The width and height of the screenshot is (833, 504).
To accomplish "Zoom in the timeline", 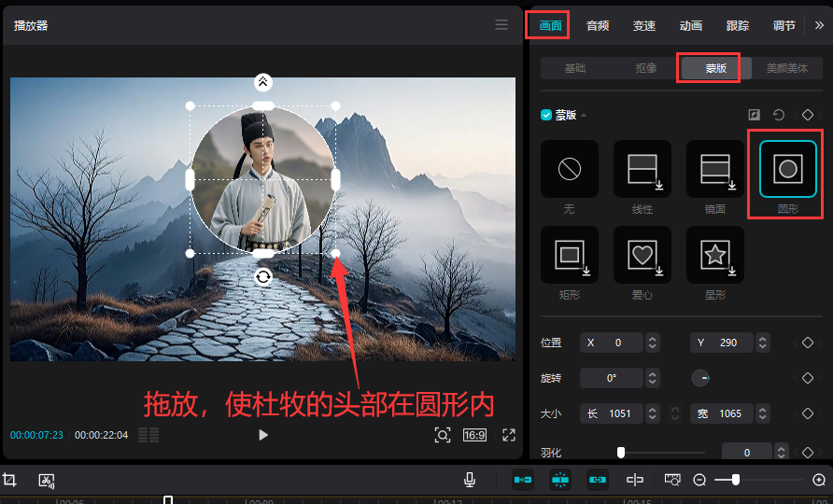I will 819,480.
